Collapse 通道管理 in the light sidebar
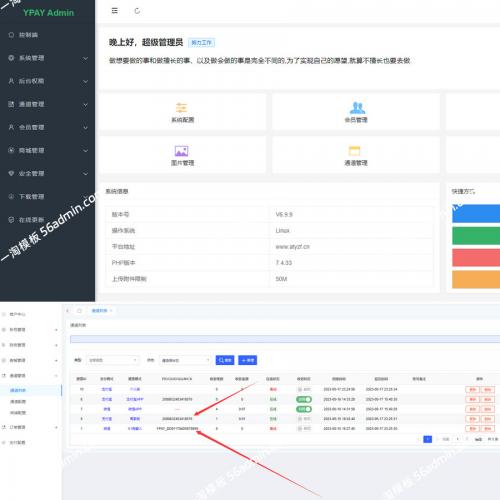500x500 pixels. point(56,376)
